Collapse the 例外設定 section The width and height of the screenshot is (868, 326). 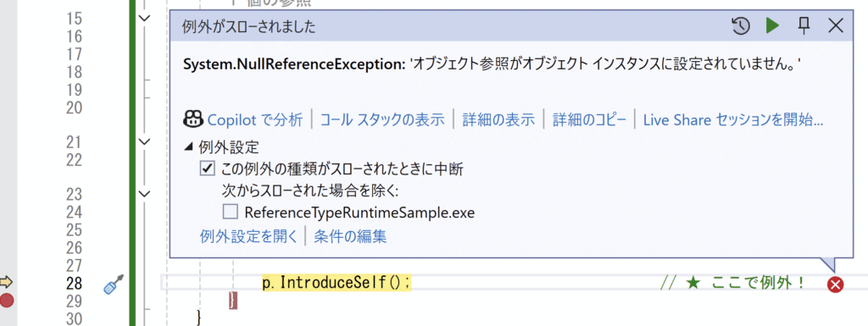tap(189, 147)
